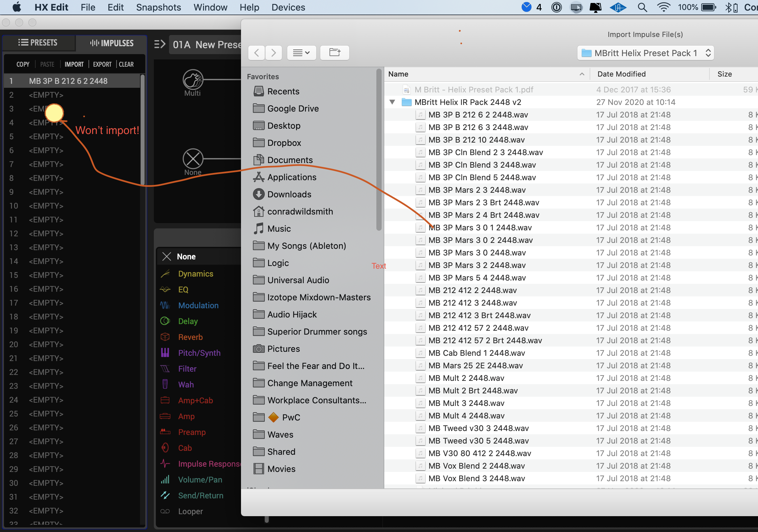Switch to the PRESETS tab

pyautogui.click(x=38, y=43)
